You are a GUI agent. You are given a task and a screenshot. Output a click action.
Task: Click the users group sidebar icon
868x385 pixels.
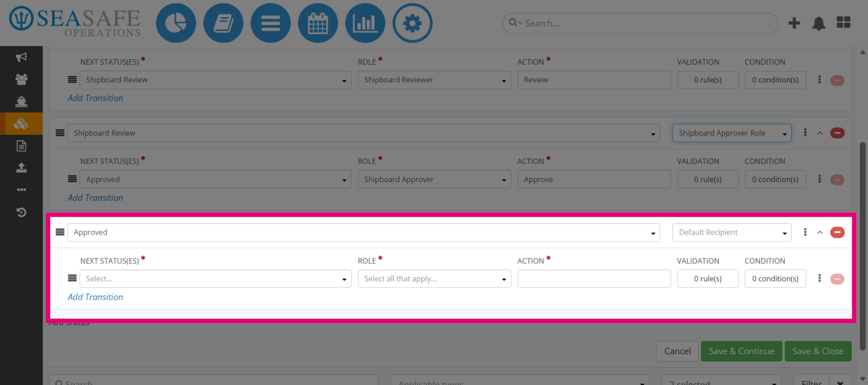pos(21,79)
